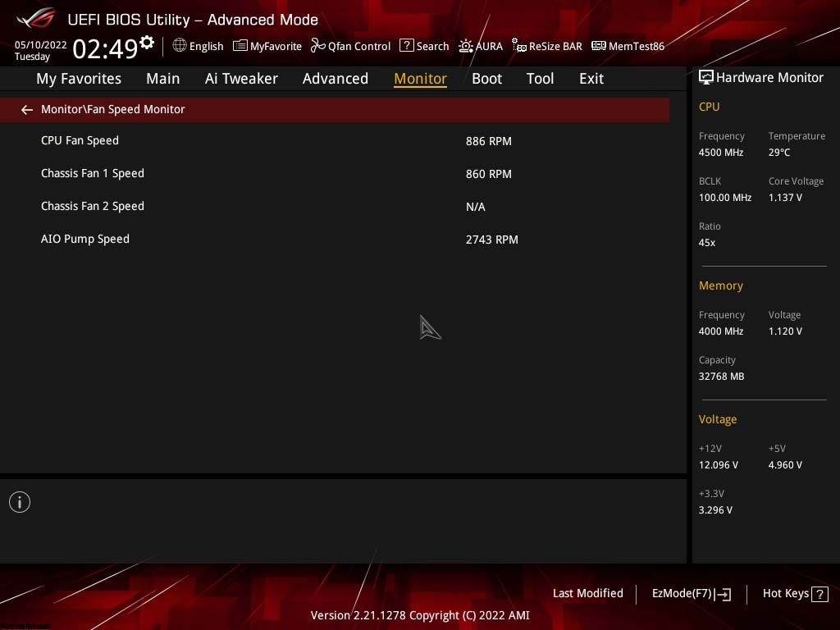Image resolution: width=840 pixels, height=630 pixels.
Task: Open AURA lighting icon
Action: (x=466, y=46)
